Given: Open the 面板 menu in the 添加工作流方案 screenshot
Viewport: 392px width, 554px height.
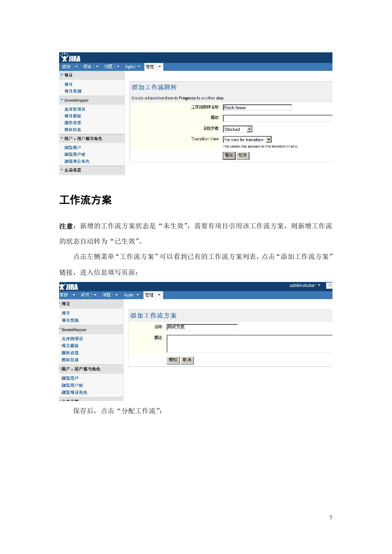Looking at the screenshot, I should coord(68,295).
